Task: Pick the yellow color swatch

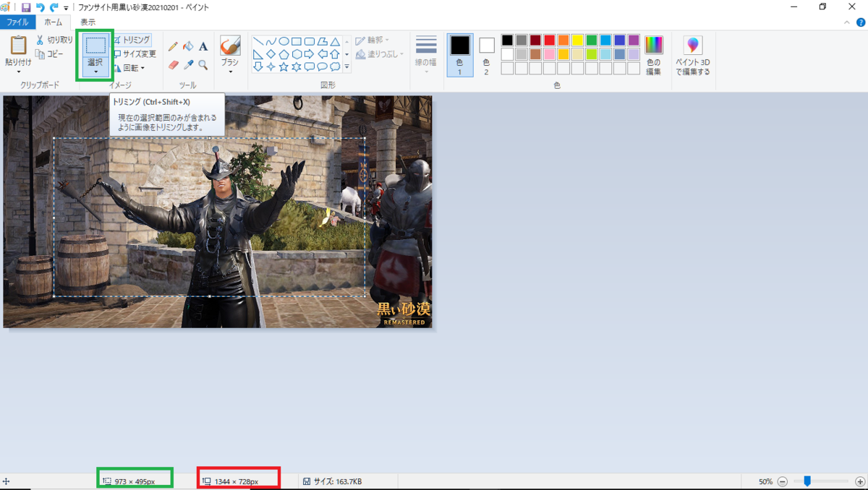Action: pyautogui.click(x=577, y=40)
